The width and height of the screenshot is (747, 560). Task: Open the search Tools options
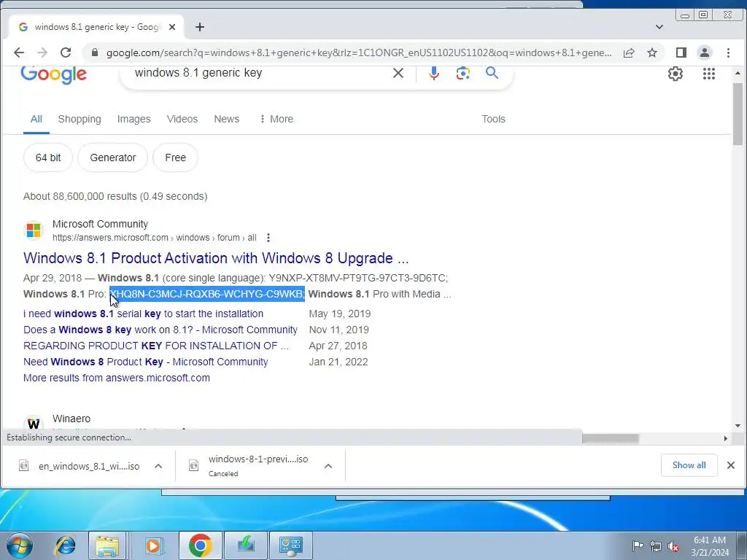pos(493,119)
